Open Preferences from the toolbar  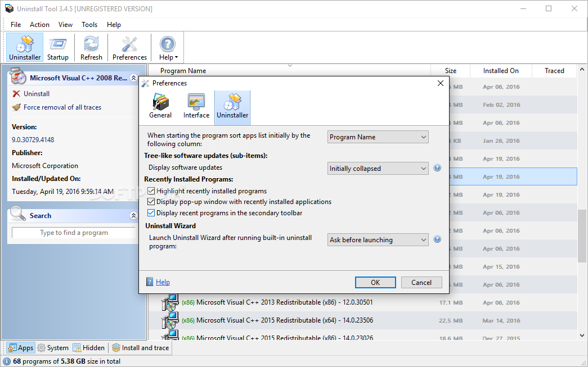tap(129, 48)
